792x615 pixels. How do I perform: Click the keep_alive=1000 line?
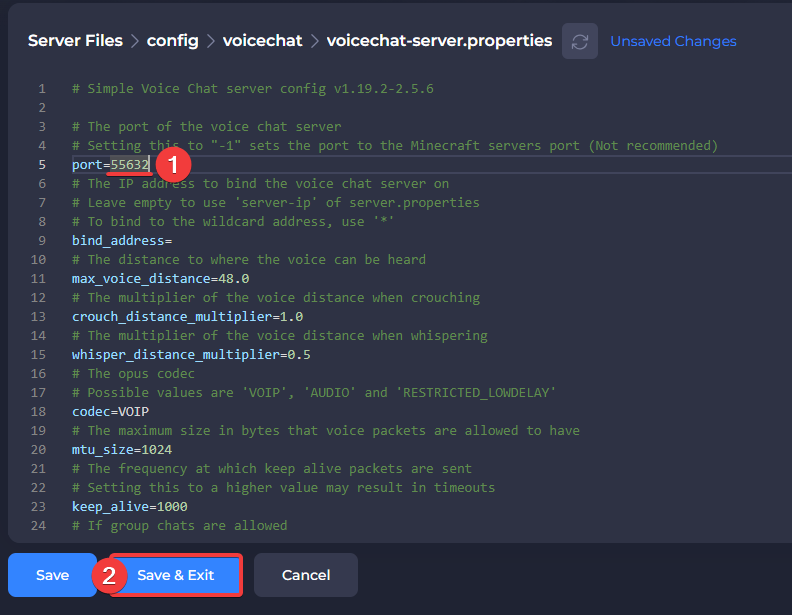pos(129,506)
